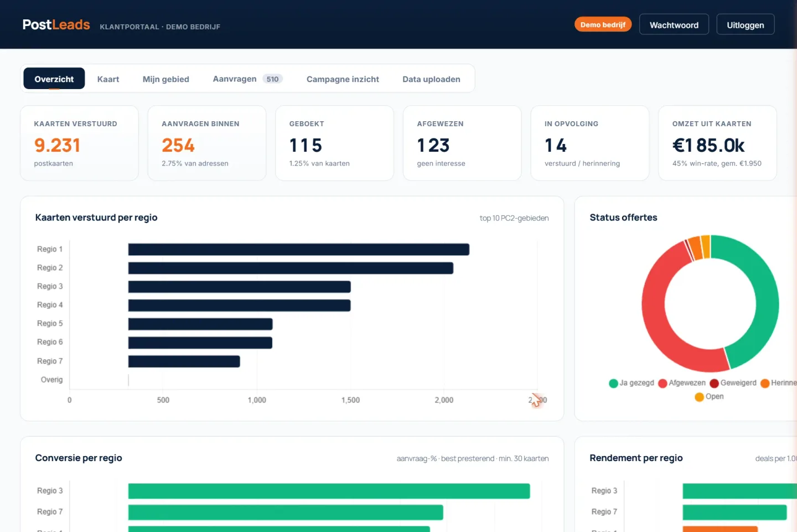Screen dimensions: 797x532
Task: Click the Aanvragen binnen card
Action: pyautogui.click(x=207, y=143)
